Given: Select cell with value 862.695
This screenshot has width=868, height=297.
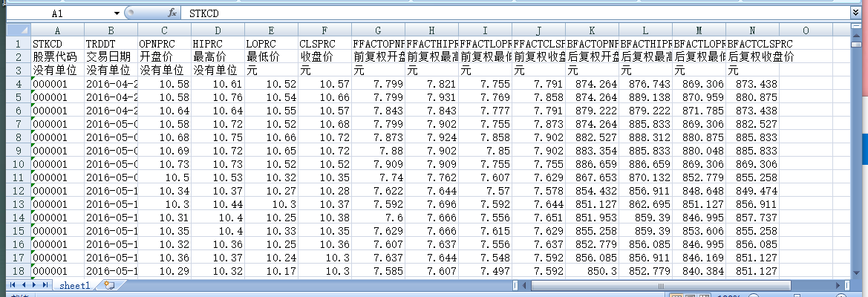Looking at the screenshot, I should [x=645, y=204].
